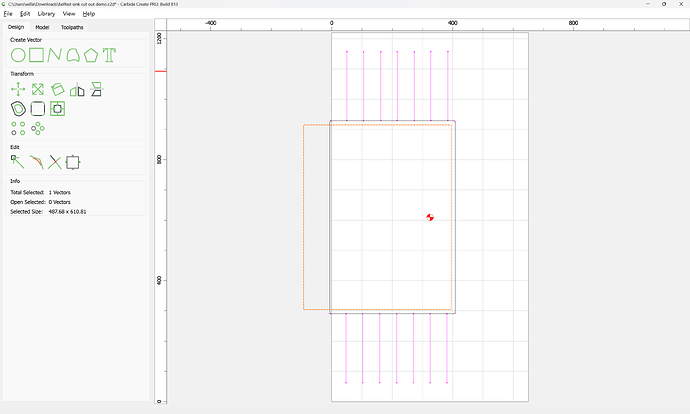This screenshot has width=690, height=414.
Task: Switch to the Design tab
Action: coord(16,27)
